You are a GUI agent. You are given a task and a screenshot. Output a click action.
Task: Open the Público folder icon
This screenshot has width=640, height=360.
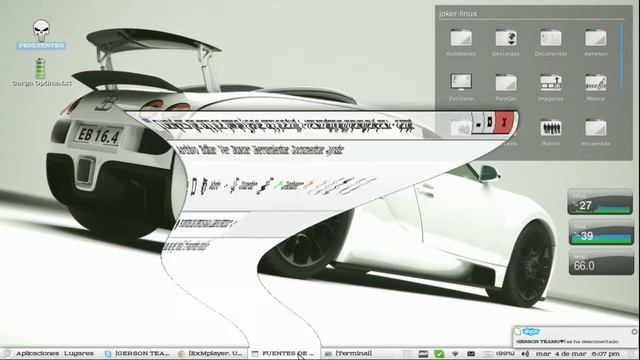(x=551, y=132)
